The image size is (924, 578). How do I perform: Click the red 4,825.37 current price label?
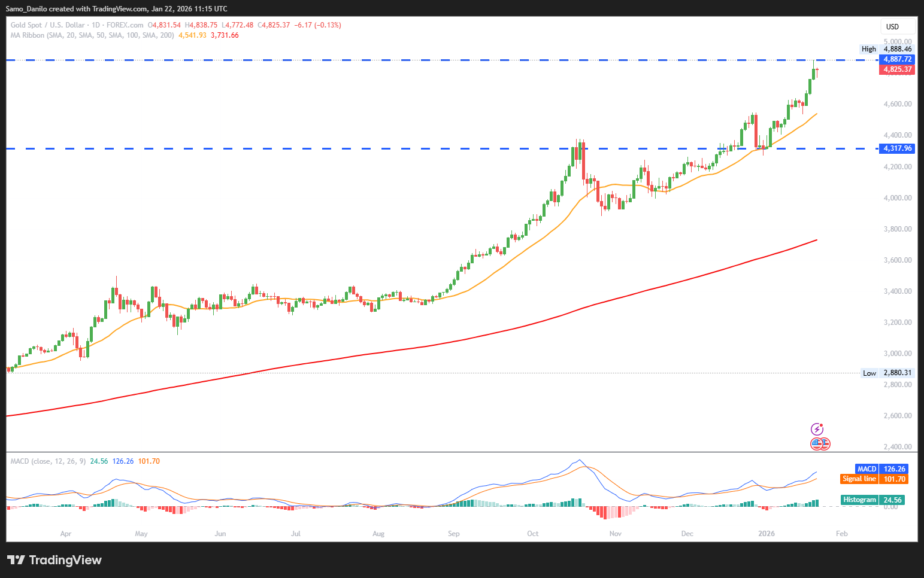(x=897, y=69)
